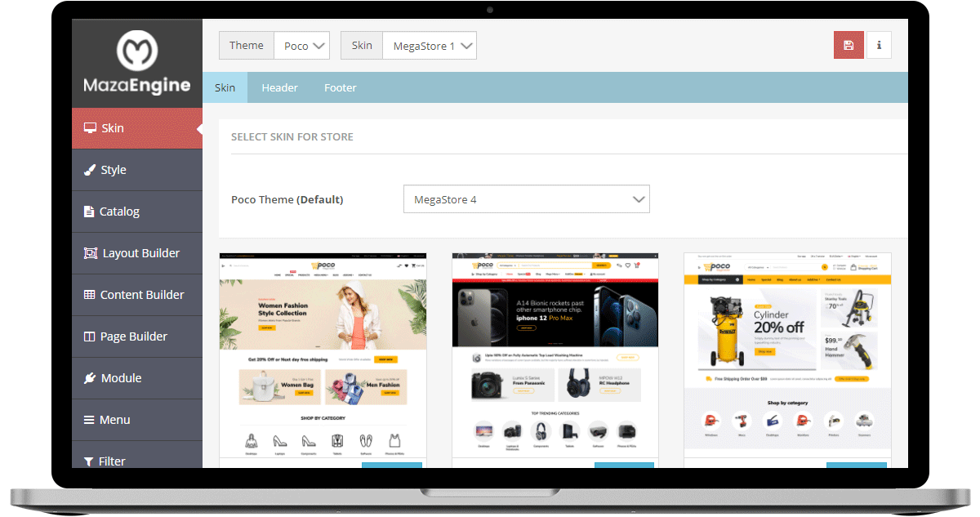This screenshot has width=980, height=517.
Task: Click the red save disk icon
Action: click(x=849, y=45)
